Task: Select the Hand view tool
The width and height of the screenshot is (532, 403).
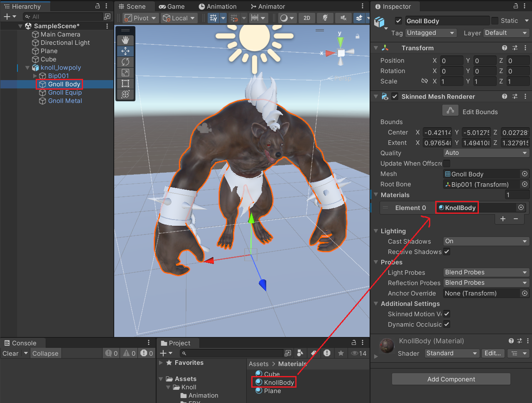Action: tap(125, 40)
